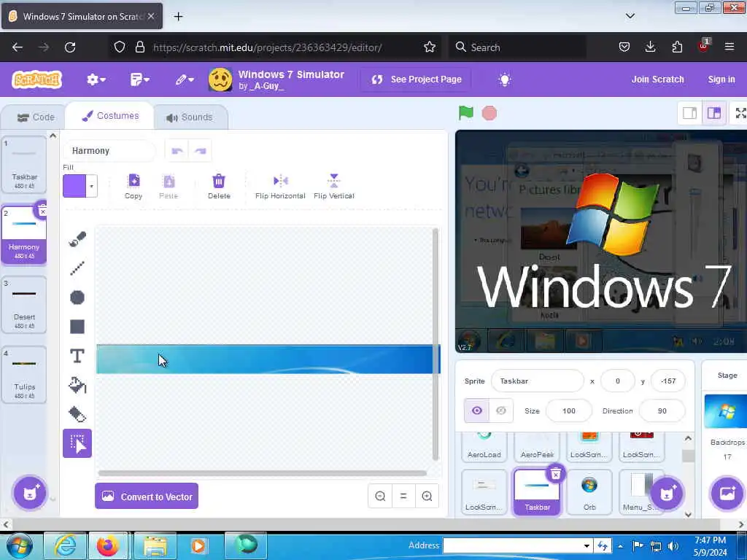Open choose a backdrop button
Screen dimensions: 747x560
727,493
